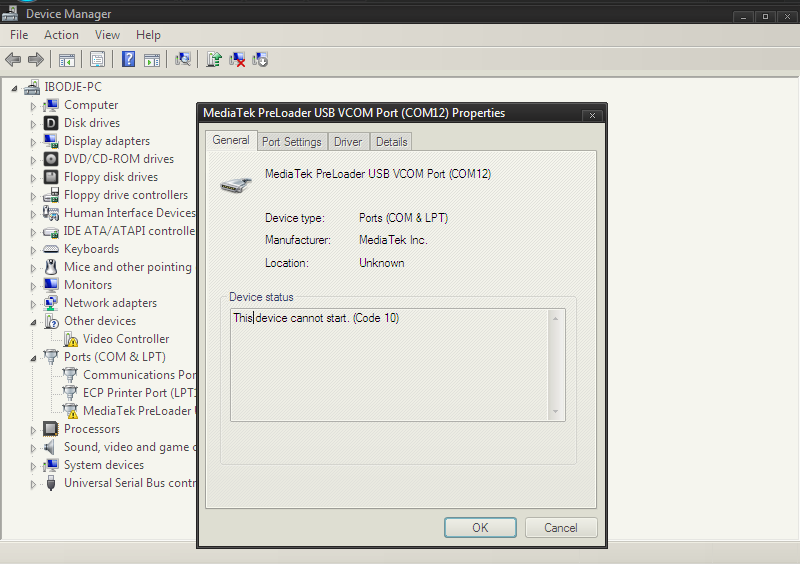Click the Mice and other pointing icon
800x564 pixels.
(x=51, y=267)
